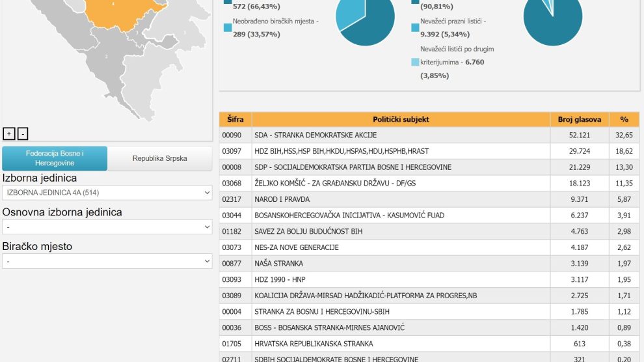This screenshot has width=644, height=362.
Task: Click the Nevažeći prazni listići legend swatch
Action: pos(415,28)
